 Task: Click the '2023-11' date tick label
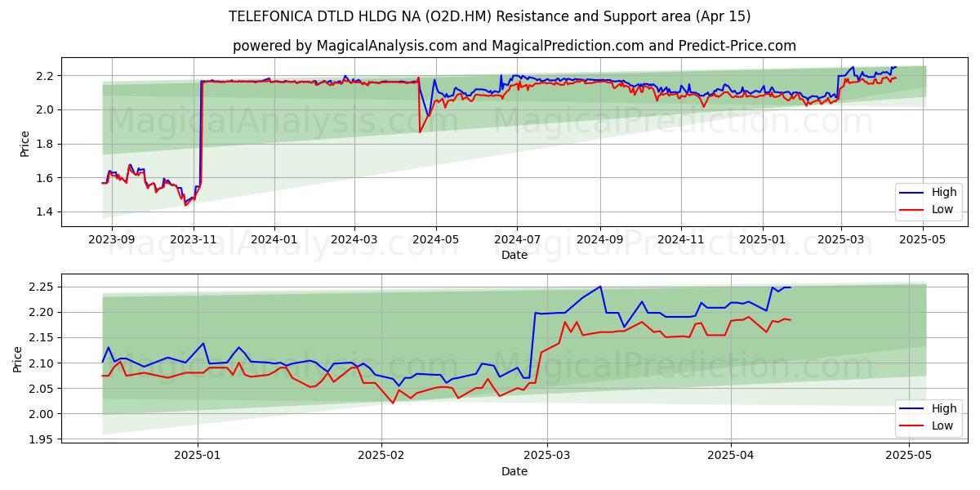(x=194, y=240)
